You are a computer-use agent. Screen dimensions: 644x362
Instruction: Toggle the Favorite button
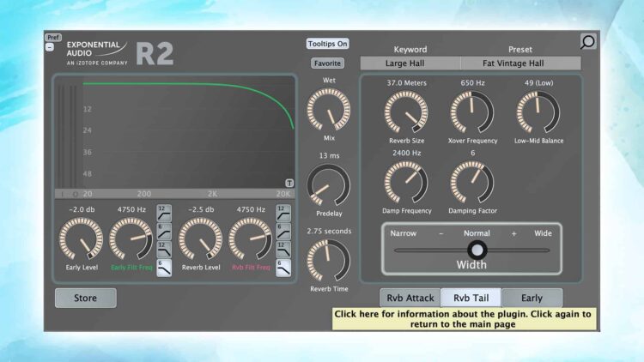[x=327, y=63]
